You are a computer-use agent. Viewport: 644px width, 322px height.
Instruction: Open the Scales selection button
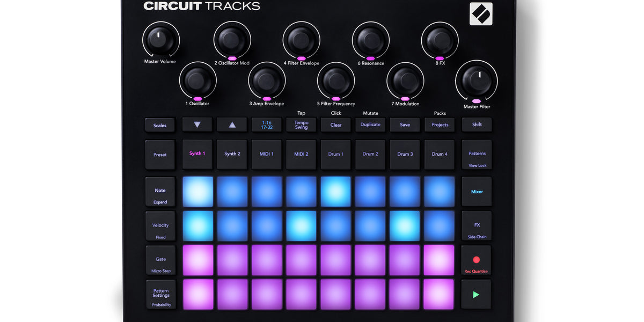[x=160, y=125]
